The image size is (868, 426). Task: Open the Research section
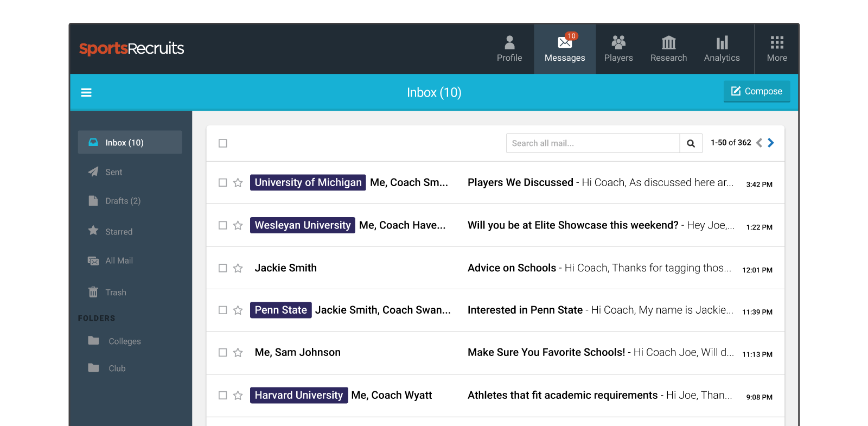click(x=668, y=49)
